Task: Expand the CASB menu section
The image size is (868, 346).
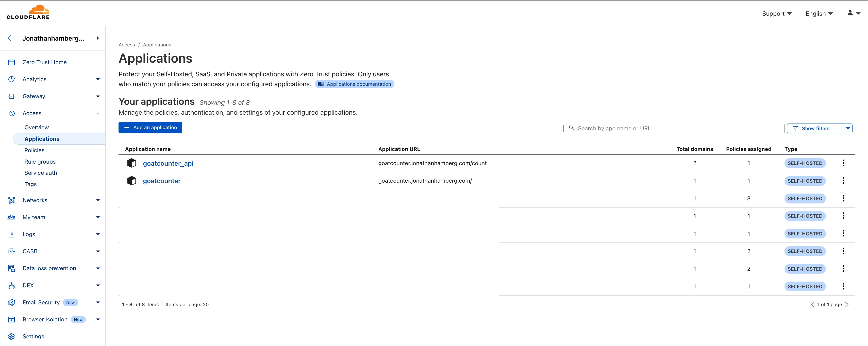Action: pyautogui.click(x=98, y=251)
